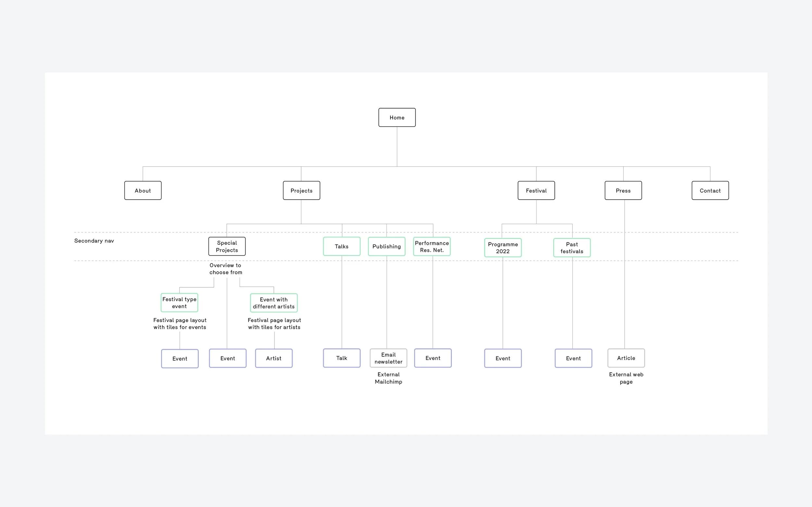Select the purple Talk box
812x507 pixels.
click(x=342, y=358)
